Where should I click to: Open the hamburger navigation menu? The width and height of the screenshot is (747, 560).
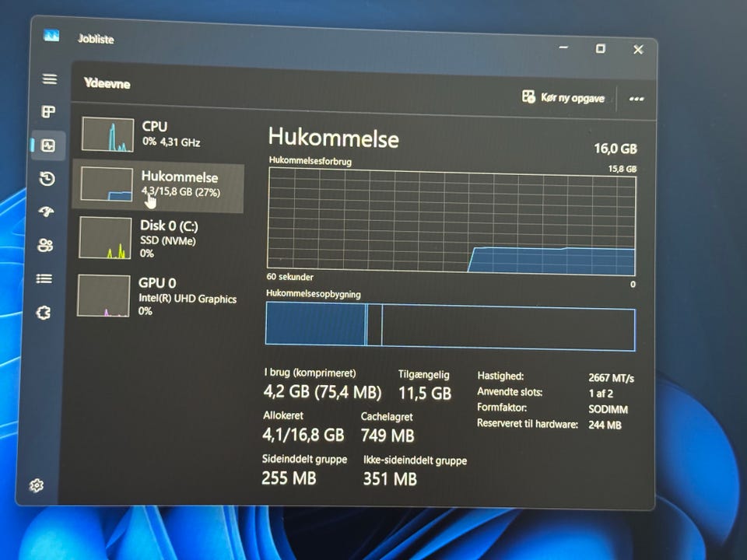click(x=50, y=79)
